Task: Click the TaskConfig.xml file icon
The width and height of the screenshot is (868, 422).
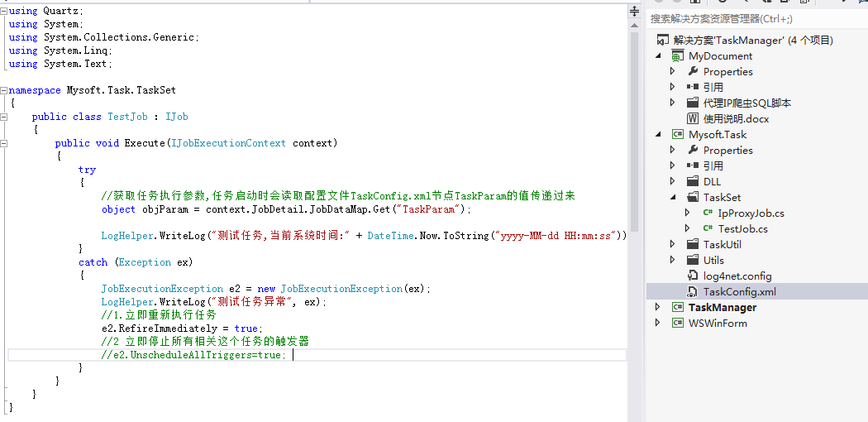Action: (693, 292)
